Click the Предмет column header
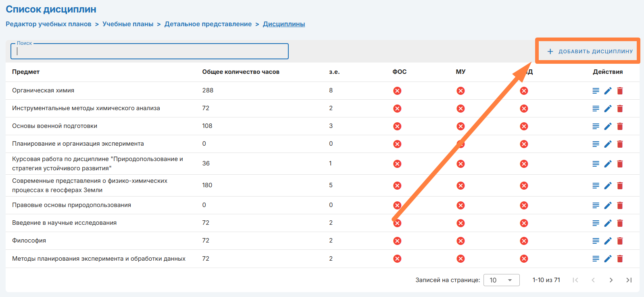This screenshot has width=644, height=297. (x=26, y=72)
